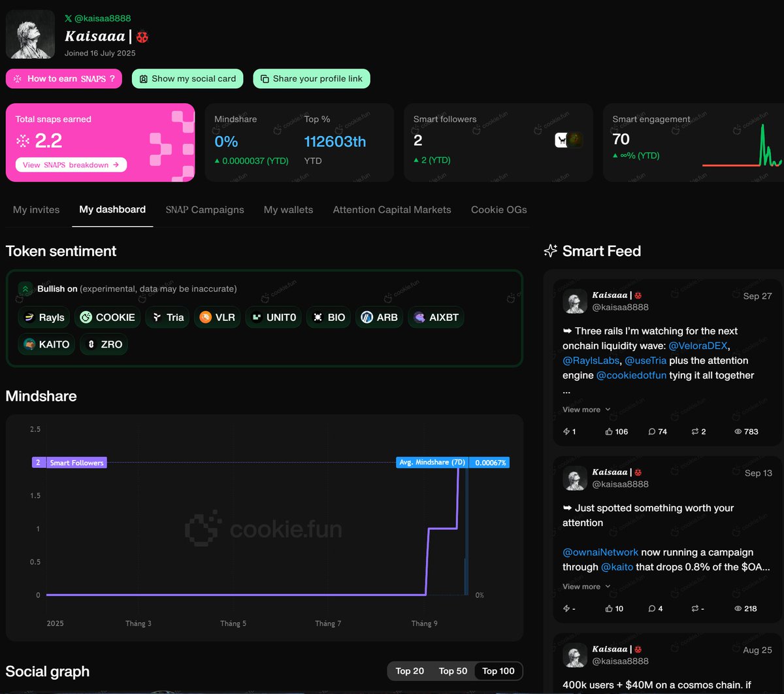Viewport: 784px width, 694px height.
Task: Open View SNAPS breakdown
Action: coord(71,165)
